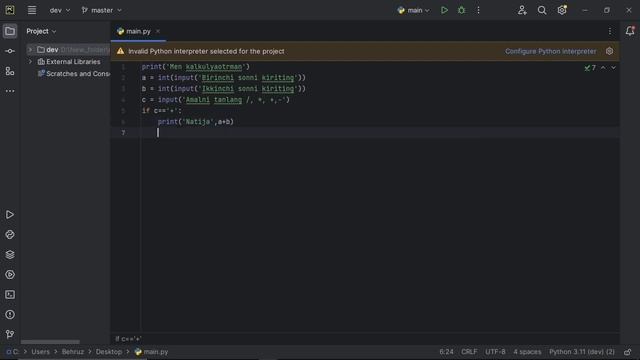This screenshot has height=360, width=640.
Task: Open Code With Me user icon
Action: (x=522, y=10)
